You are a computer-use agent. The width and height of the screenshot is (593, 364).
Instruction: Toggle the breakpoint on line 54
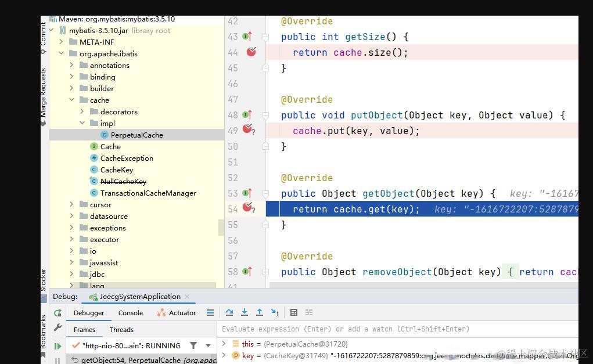click(x=249, y=207)
